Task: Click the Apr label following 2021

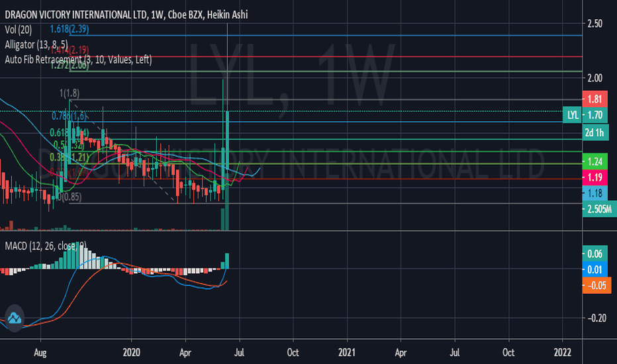Action: click(x=401, y=353)
